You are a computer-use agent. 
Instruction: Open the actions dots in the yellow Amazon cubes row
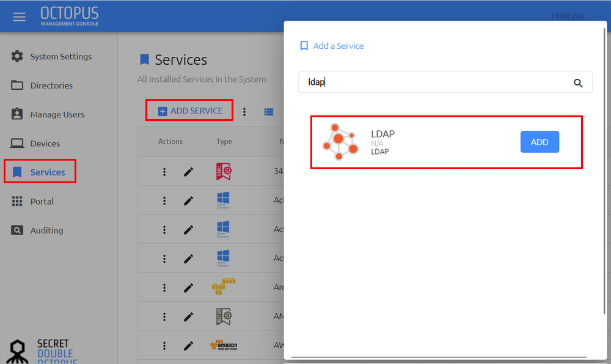click(x=164, y=288)
